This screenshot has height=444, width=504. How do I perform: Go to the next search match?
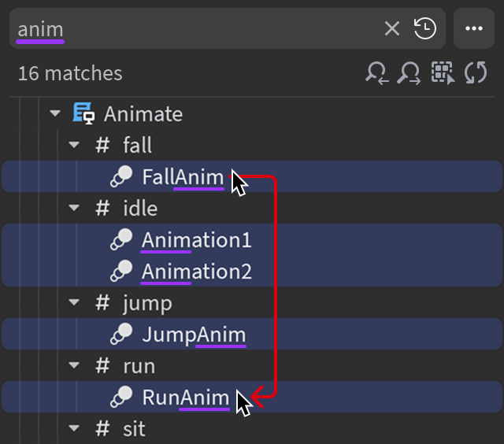point(409,73)
